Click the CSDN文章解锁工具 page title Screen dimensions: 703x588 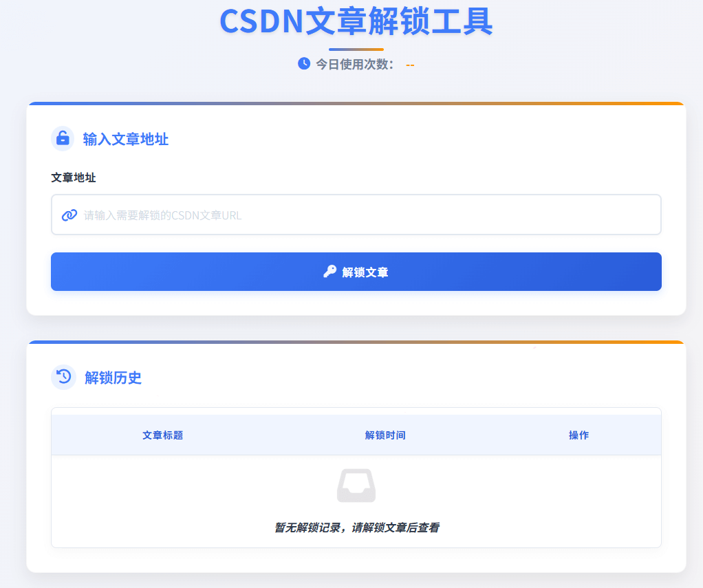(356, 21)
